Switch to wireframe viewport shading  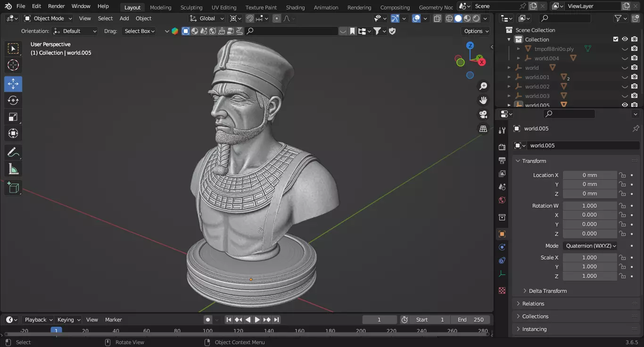click(449, 18)
